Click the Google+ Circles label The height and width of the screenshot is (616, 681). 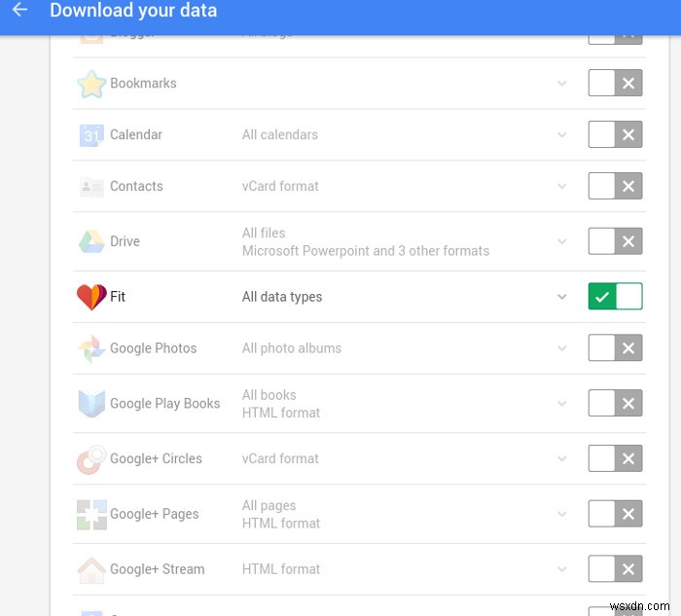coord(156,458)
